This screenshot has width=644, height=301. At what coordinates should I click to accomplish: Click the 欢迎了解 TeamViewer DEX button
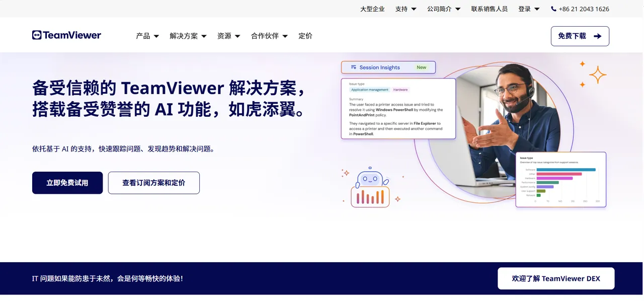(556, 278)
